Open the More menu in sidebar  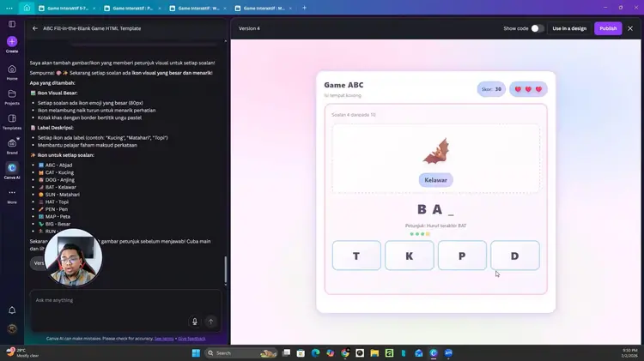(x=12, y=194)
